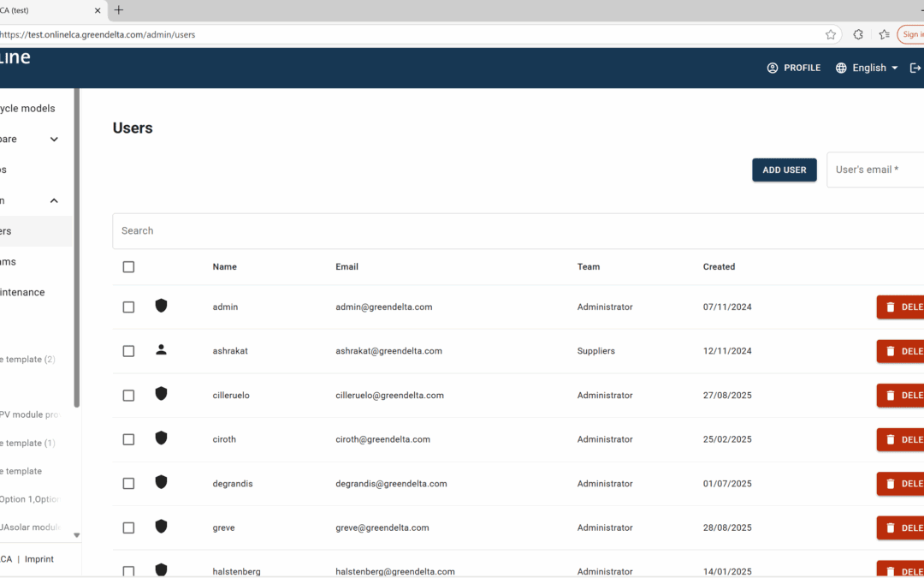Click the person icon beside ashrakat

161,350
